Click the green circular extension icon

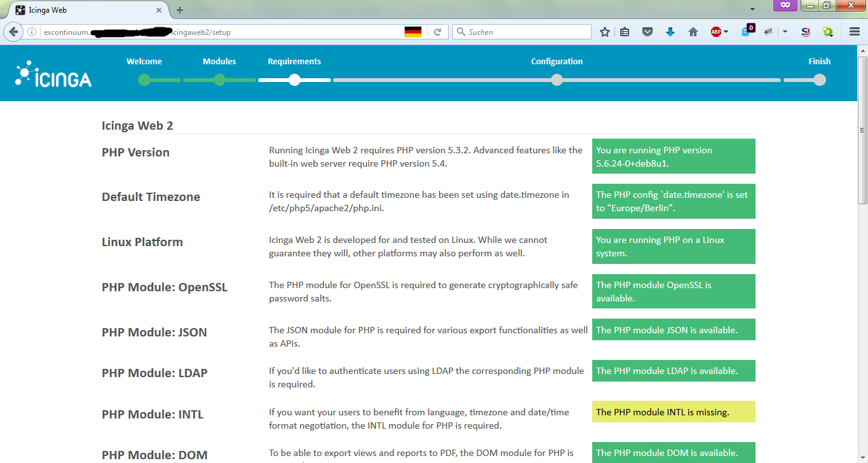pyautogui.click(x=828, y=32)
